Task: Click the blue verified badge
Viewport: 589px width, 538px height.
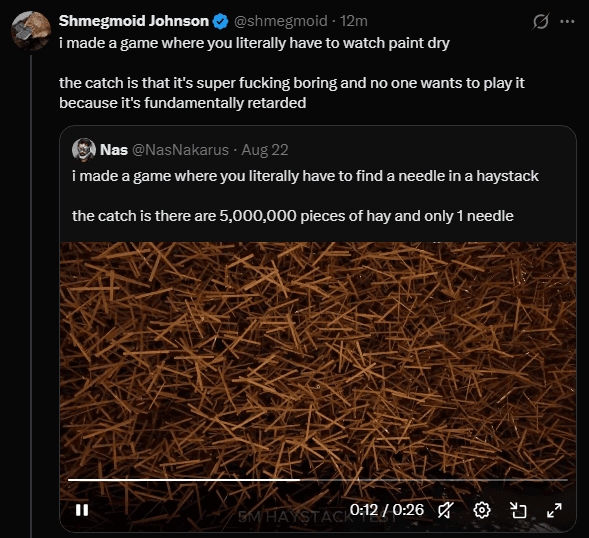Action: [x=220, y=21]
